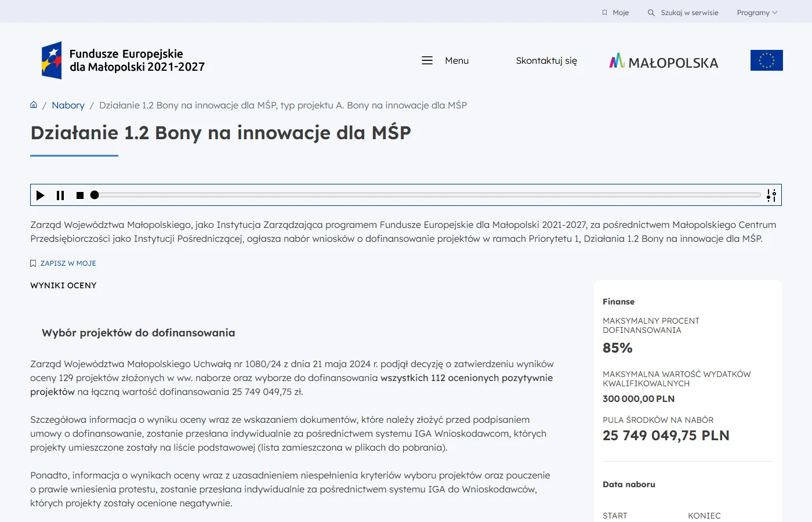Click the page title Działanie 1.2 Bony
The height and width of the screenshot is (522, 812).
(220, 133)
